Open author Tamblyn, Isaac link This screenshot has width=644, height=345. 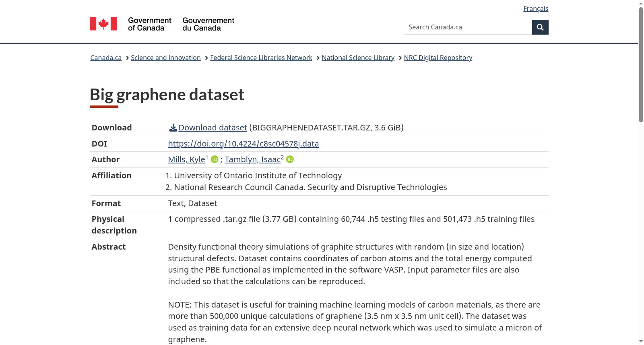pos(252,159)
